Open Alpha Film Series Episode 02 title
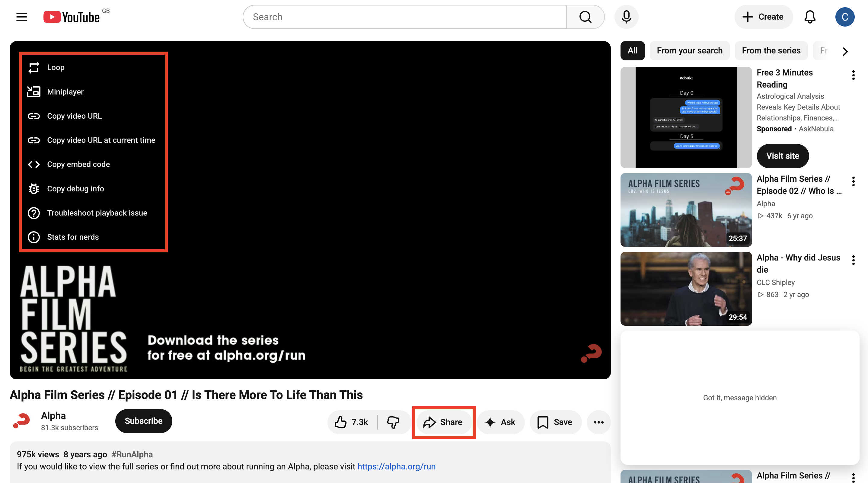 (x=799, y=185)
